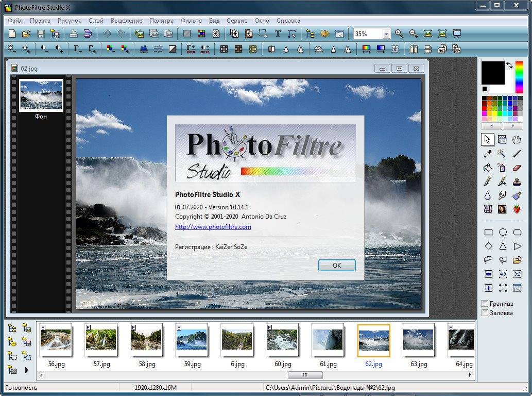Viewport: 532px width, 396px height.
Task: Swap foreground and background colors arrow
Action: (x=509, y=65)
